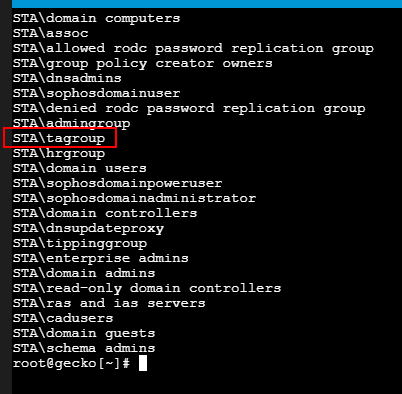Screen dimensions: 402x394
Task: Select the STA\admingroup entry
Action: (x=71, y=124)
